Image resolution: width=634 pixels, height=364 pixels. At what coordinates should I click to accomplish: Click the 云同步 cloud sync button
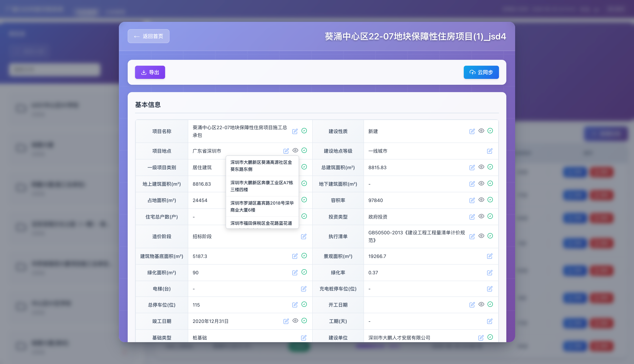point(481,72)
